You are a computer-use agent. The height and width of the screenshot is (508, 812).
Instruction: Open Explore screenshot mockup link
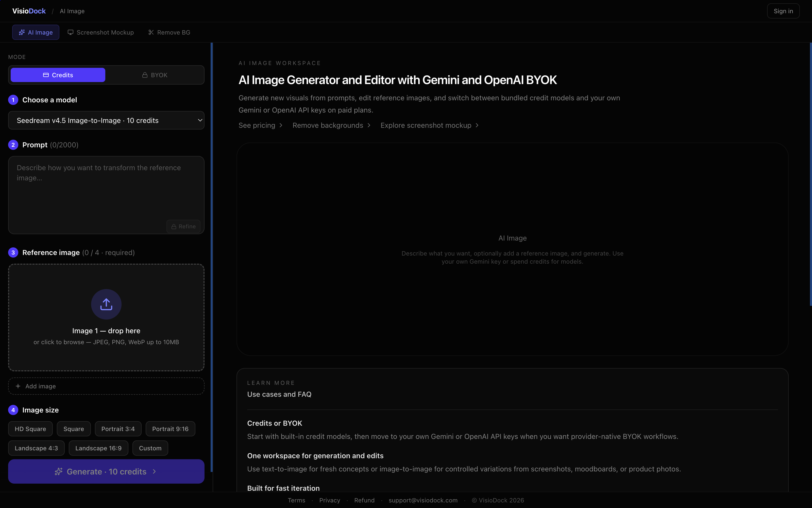click(430, 125)
